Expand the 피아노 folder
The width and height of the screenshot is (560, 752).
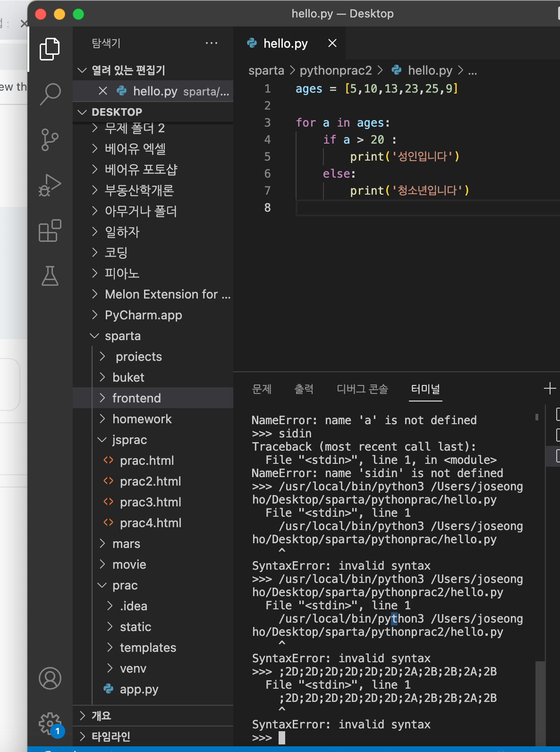tap(153, 273)
